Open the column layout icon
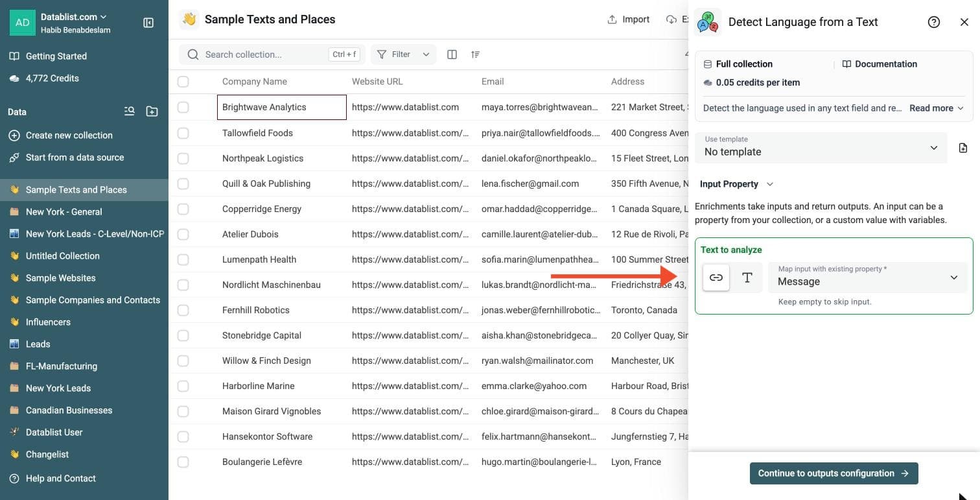The image size is (980, 500). (x=452, y=54)
